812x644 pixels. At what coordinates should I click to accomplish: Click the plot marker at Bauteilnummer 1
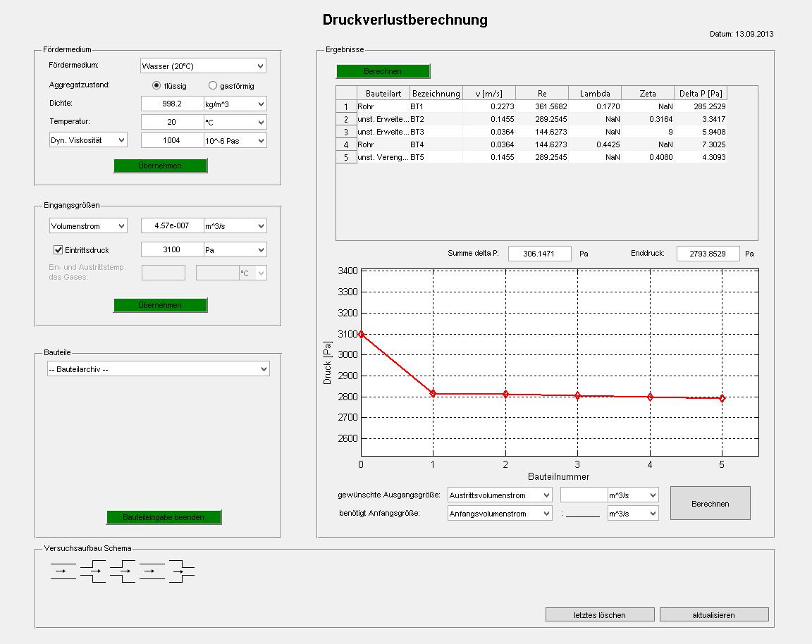(x=433, y=394)
